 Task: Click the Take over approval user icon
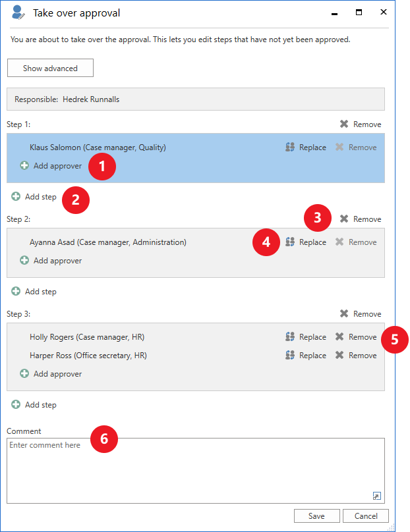18,13
